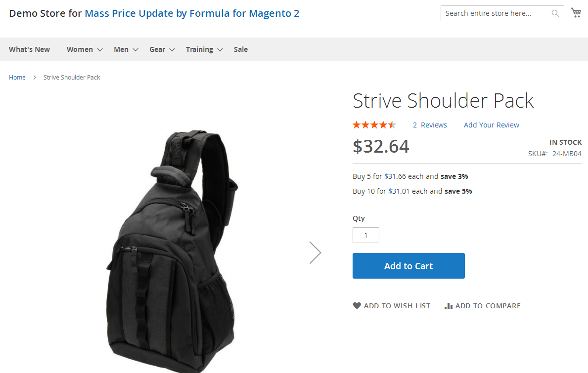Focus the Qty input field

pyautogui.click(x=365, y=235)
